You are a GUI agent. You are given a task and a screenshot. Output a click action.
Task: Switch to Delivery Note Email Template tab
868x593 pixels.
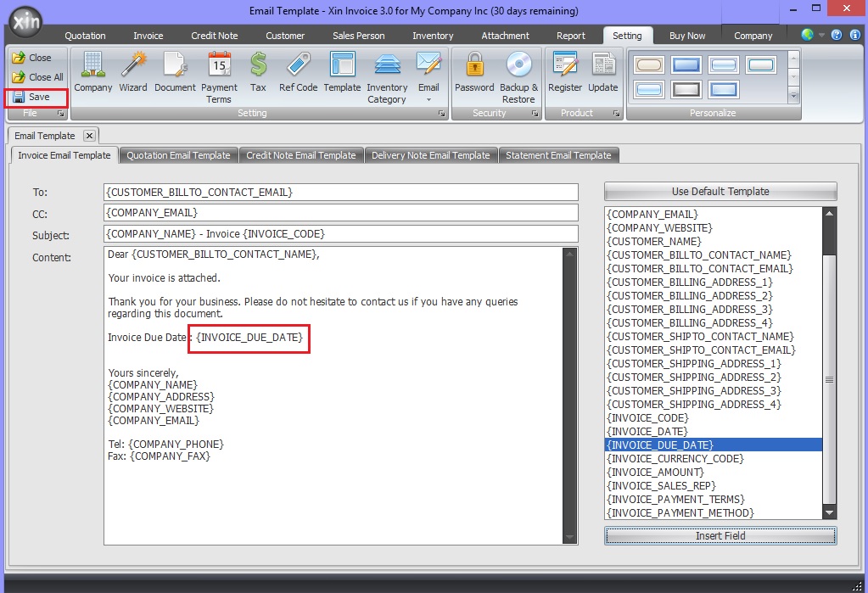coord(431,155)
